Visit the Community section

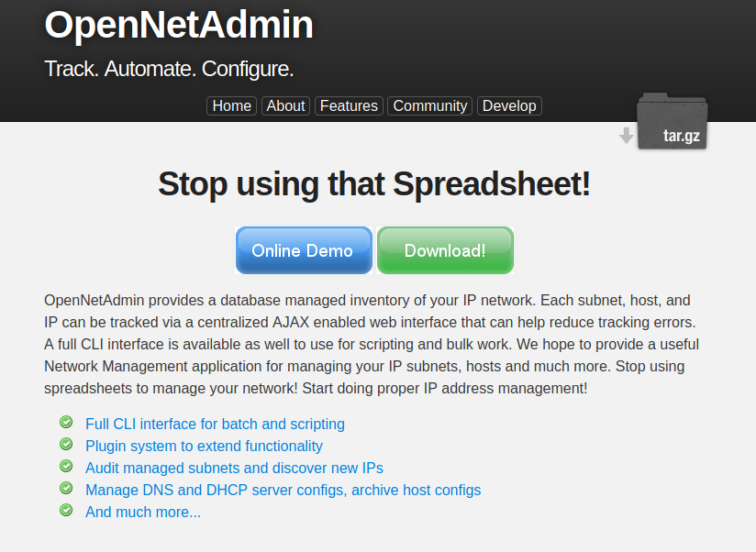point(430,106)
